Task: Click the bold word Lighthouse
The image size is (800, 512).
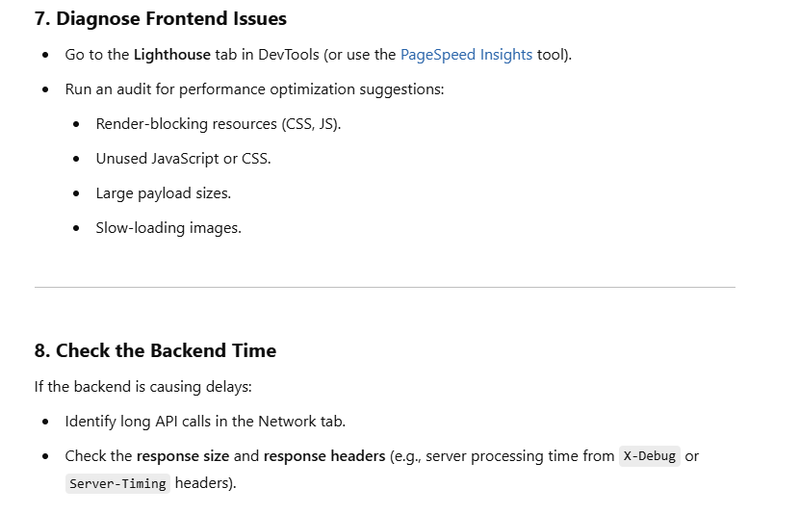Action: tap(172, 55)
